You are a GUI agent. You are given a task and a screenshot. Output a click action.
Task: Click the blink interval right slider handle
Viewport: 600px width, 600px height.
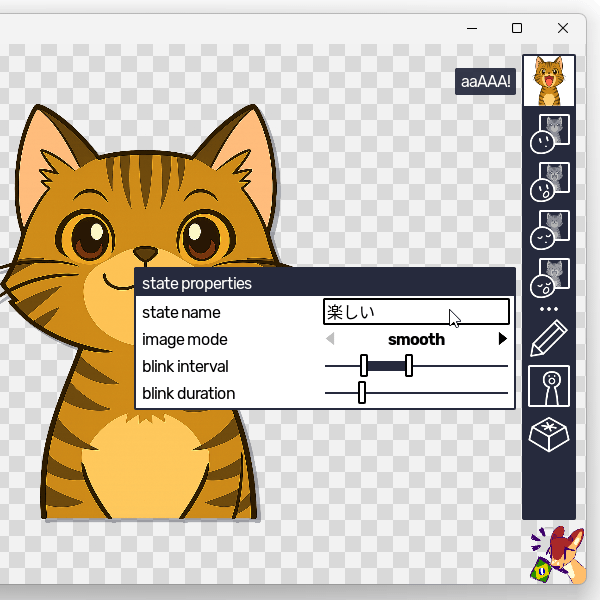409,367
